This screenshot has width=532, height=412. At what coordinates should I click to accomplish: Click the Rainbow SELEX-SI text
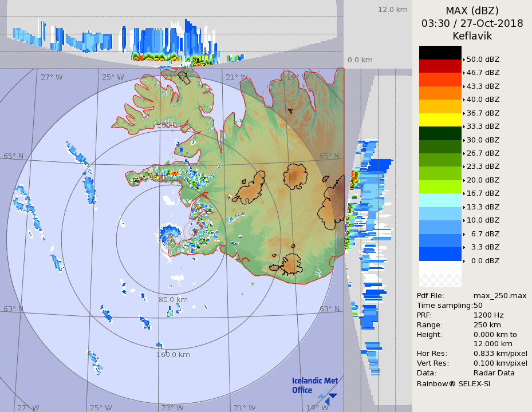[x=453, y=383]
